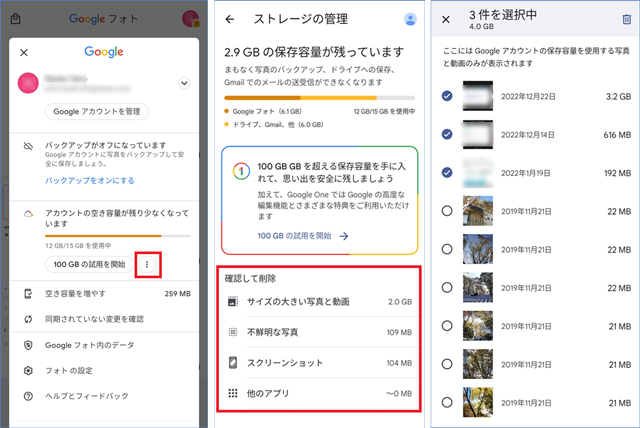Tap the backup off cloud icon

point(28,146)
